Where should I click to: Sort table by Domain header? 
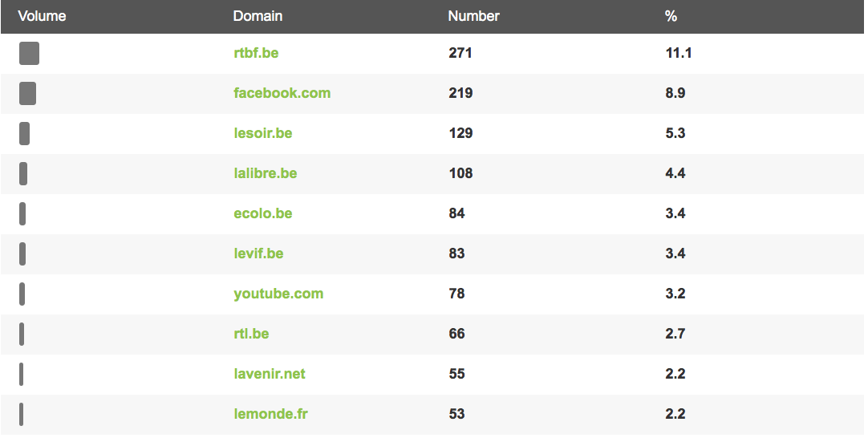pyautogui.click(x=258, y=16)
